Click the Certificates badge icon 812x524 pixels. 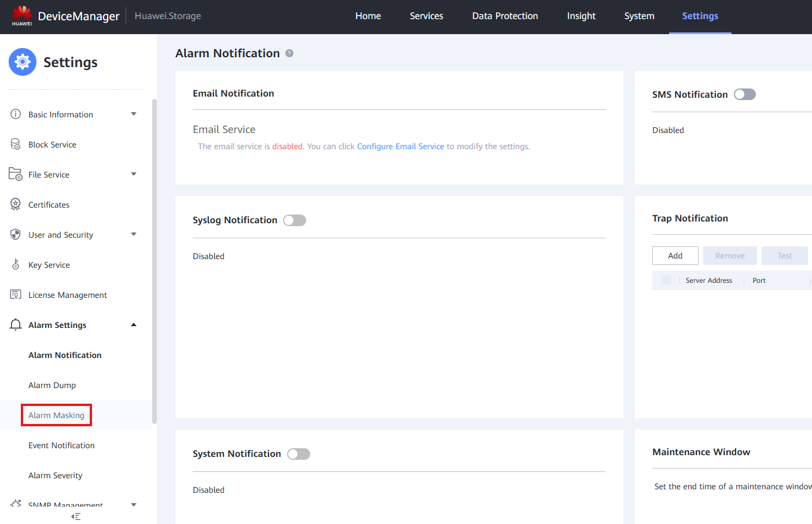tap(16, 205)
